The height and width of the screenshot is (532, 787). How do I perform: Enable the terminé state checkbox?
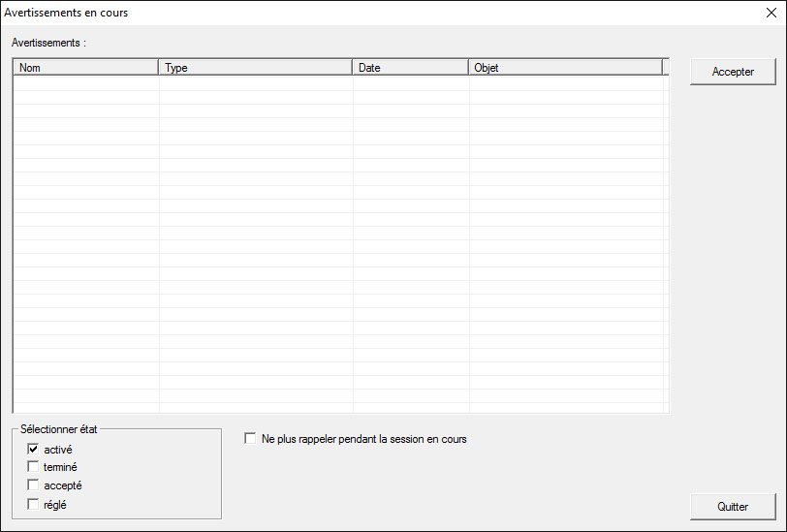(34, 467)
